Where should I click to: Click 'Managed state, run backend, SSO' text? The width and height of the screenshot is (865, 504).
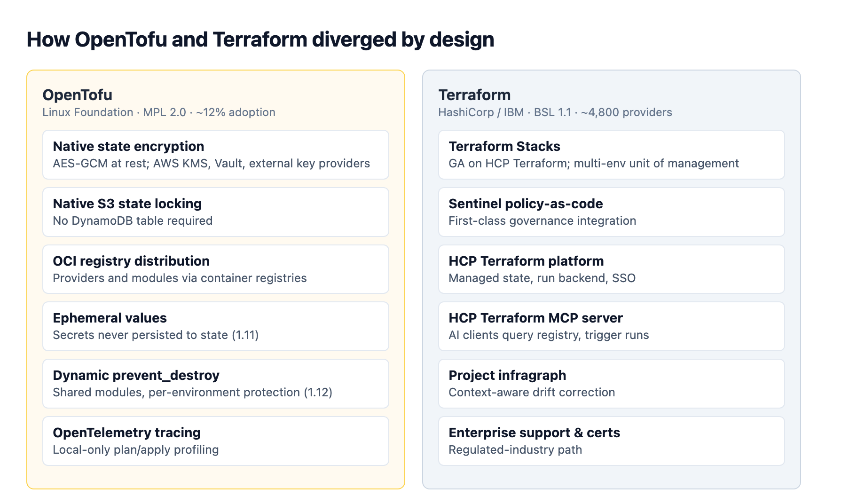[542, 278]
